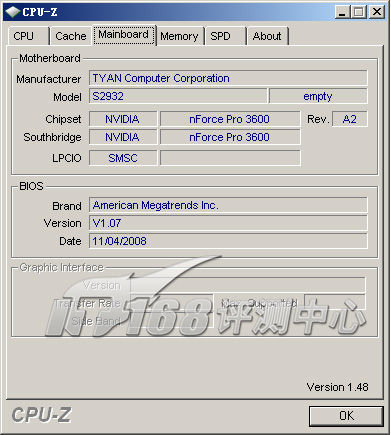This screenshot has width=391, height=435.
Task: Click the Chipset nForce Pro 3600 field
Action: tap(230, 119)
